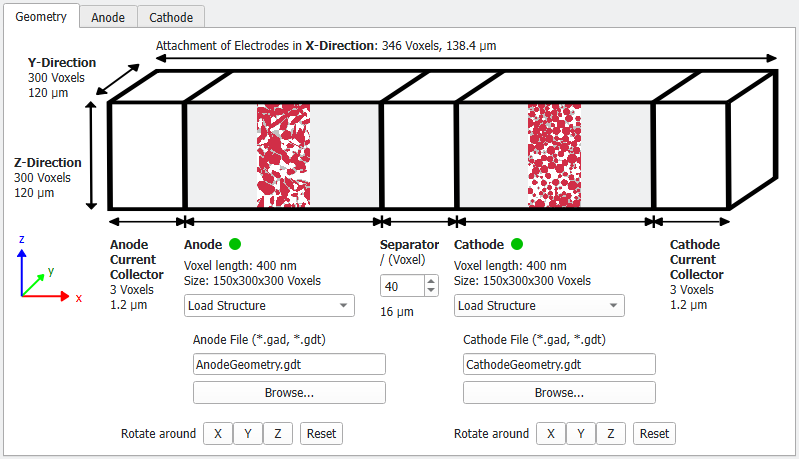Click the green Anode status indicator

pyautogui.click(x=235, y=245)
